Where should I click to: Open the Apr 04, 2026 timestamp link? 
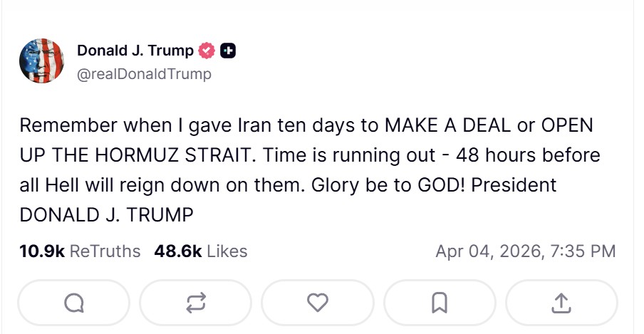point(525,251)
